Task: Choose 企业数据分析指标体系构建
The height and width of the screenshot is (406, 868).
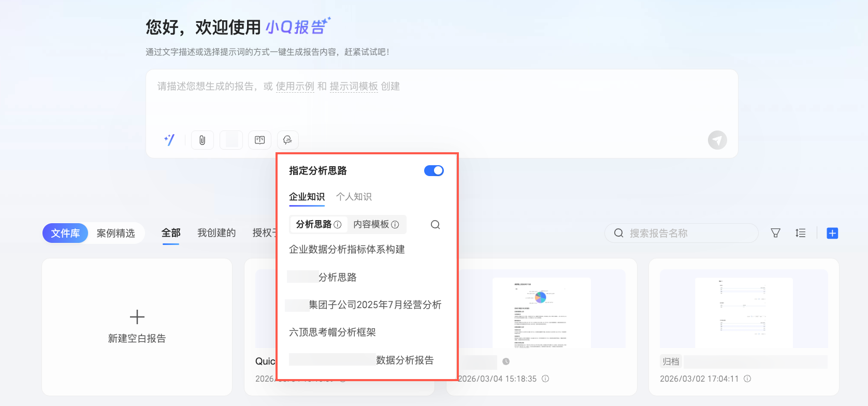Action: (x=347, y=250)
